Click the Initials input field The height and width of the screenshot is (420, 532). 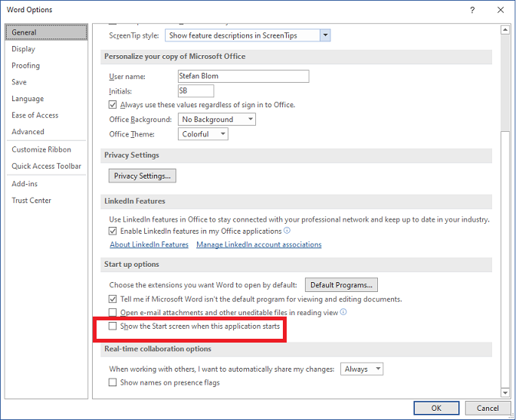click(195, 90)
